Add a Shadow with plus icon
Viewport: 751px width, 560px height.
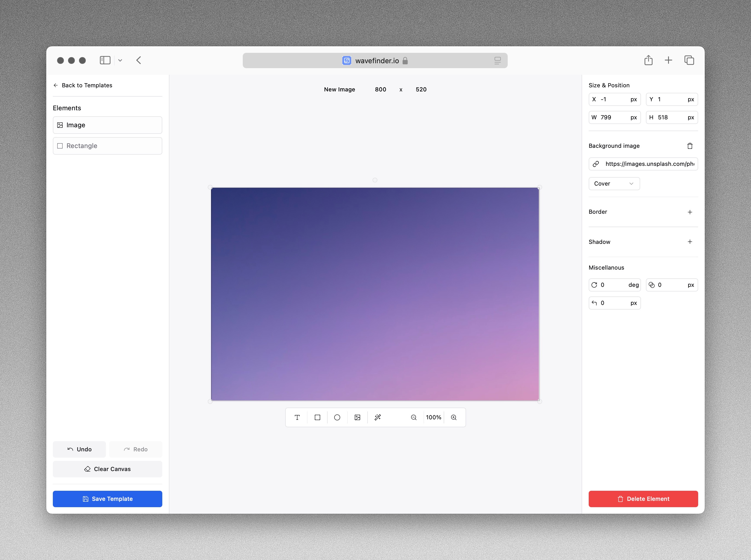pyautogui.click(x=690, y=242)
